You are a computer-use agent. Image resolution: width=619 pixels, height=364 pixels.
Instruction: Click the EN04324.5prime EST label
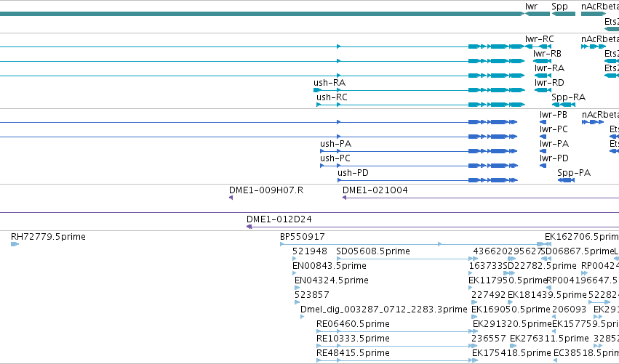(x=331, y=280)
